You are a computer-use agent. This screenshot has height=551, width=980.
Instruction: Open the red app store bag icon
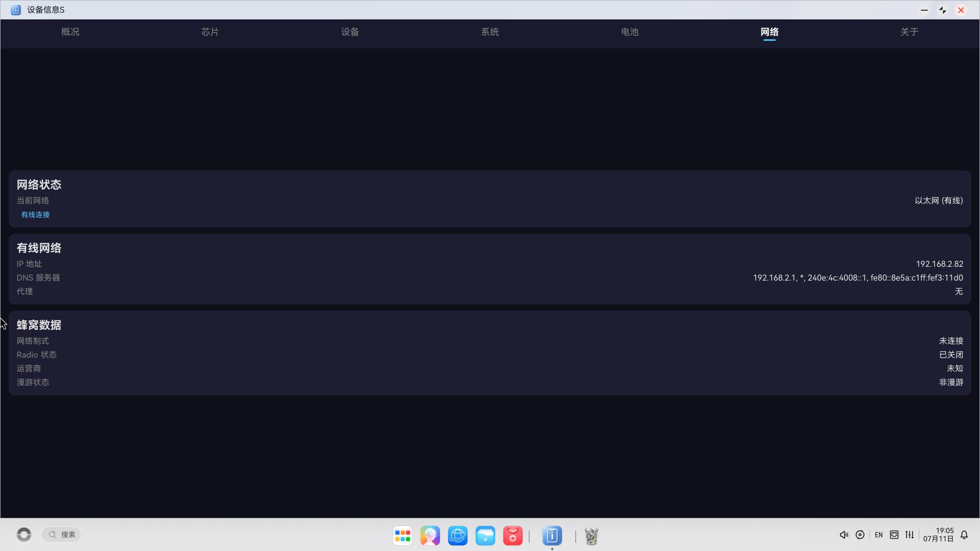click(x=513, y=536)
